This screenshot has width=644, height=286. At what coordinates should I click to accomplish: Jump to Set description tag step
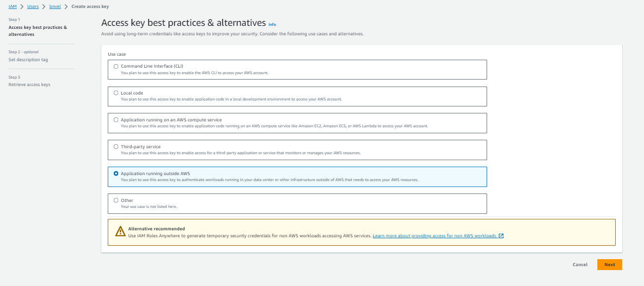click(x=28, y=60)
